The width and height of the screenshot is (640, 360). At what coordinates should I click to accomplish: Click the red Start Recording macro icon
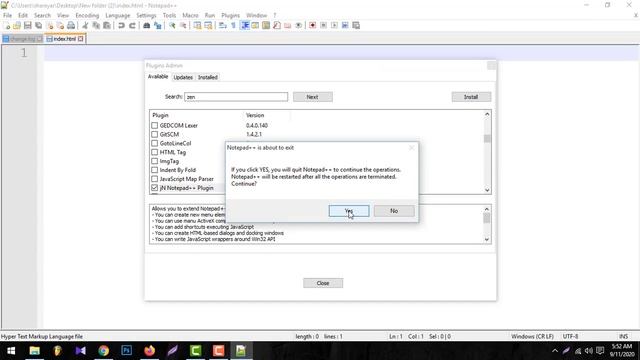click(x=313, y=25)
